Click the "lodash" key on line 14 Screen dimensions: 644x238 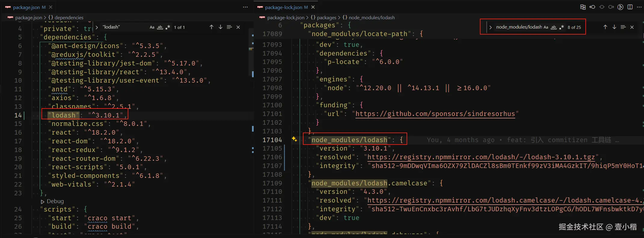coord(63,115)
